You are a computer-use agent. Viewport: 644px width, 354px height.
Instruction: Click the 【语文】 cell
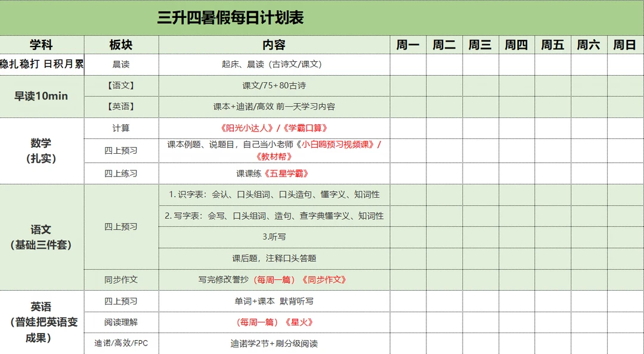pyautogui.click(x=122, y=86)
